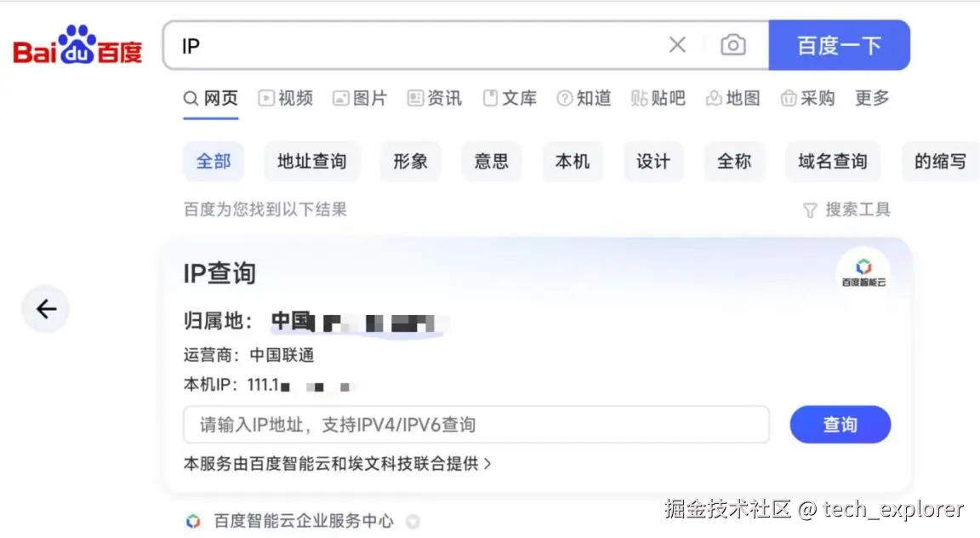Go to the 知道 tab

pyautogui.click(x=584, y=98)
